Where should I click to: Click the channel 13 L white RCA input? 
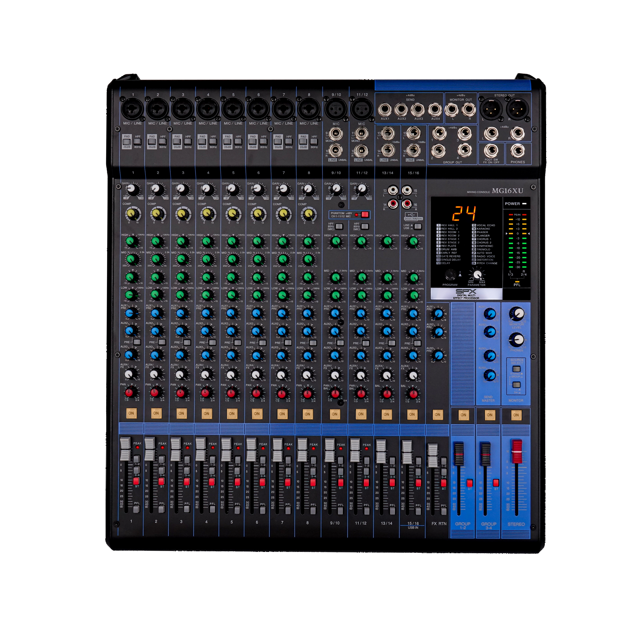[393, 190]
